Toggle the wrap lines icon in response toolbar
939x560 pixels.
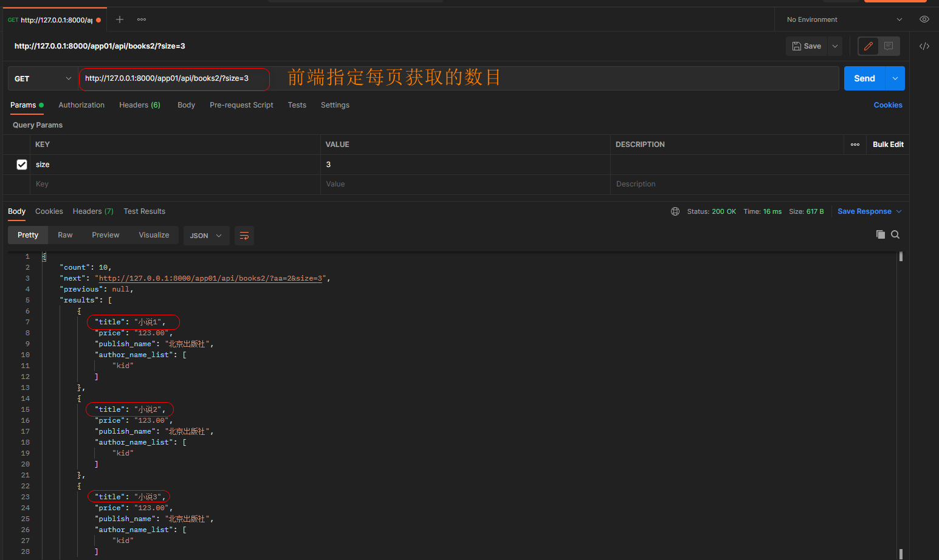[x=244, y=236]
